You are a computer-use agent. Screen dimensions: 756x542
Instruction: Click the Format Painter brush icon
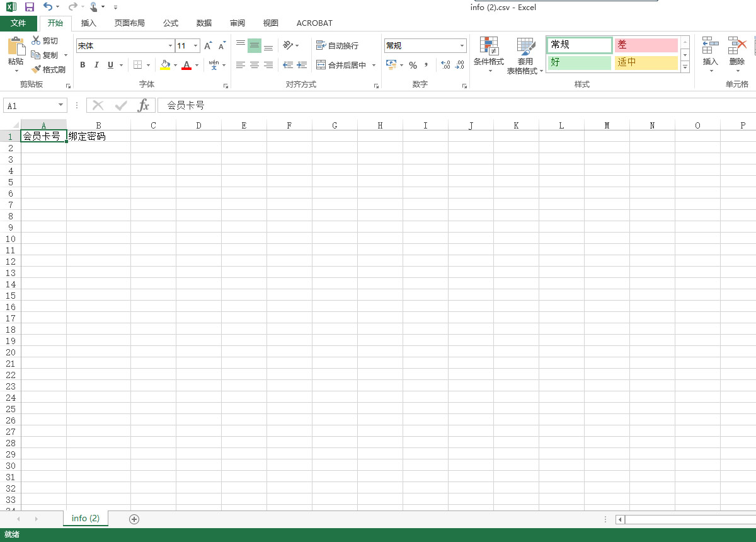click(37, 69)
